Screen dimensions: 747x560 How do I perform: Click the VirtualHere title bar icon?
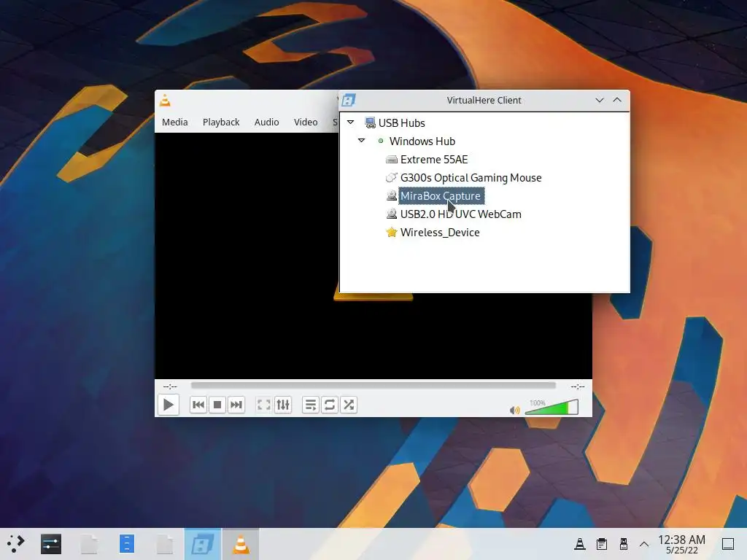[x=349, y=100]
